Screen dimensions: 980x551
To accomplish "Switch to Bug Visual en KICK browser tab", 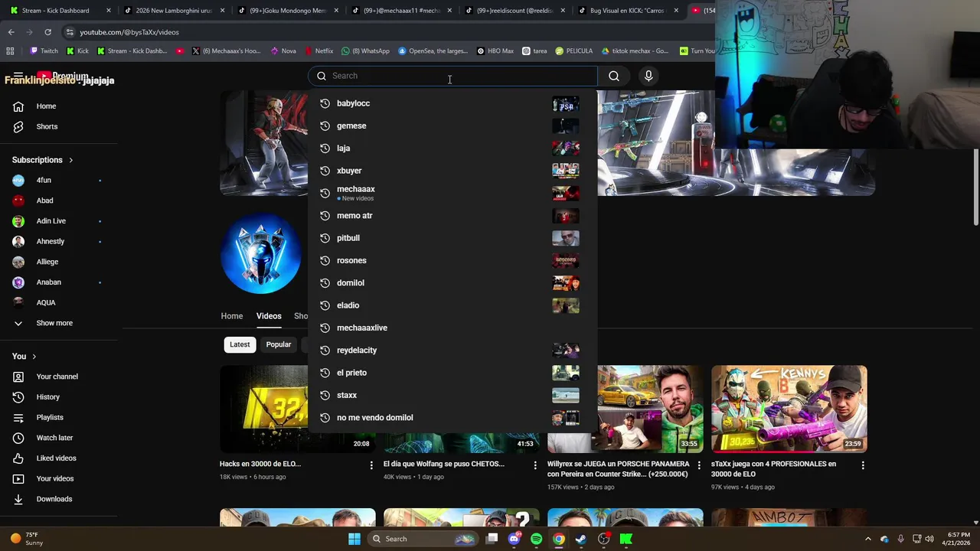I will click(x=629, y=11).
